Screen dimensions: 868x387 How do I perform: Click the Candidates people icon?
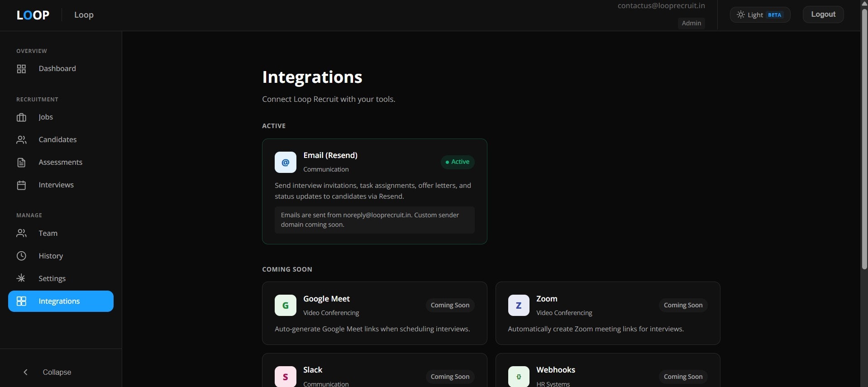coord(21,140)
